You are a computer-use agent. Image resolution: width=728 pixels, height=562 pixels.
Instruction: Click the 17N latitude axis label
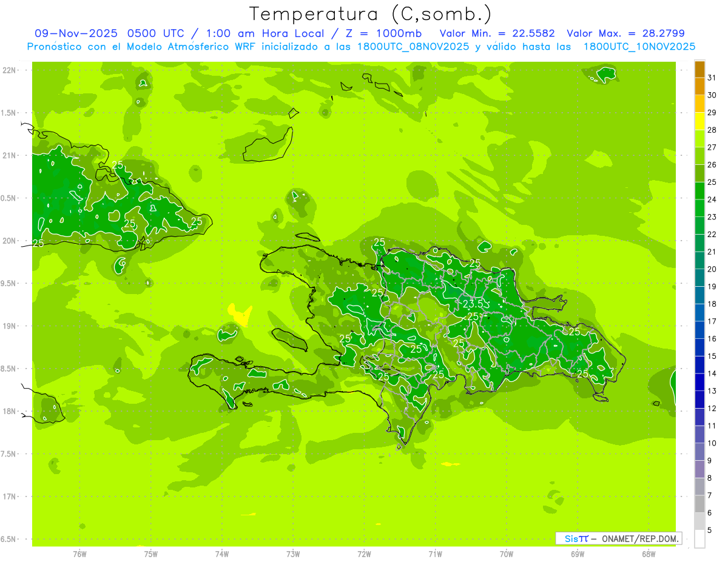pyautogui.click(x=10, y=497)
